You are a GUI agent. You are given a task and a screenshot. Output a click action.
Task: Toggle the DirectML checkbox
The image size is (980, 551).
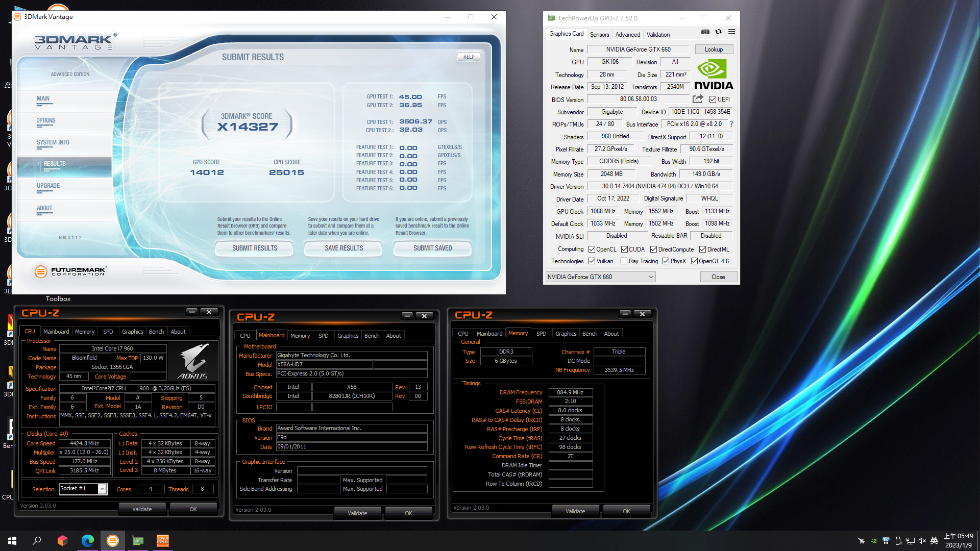click(702, 249)
